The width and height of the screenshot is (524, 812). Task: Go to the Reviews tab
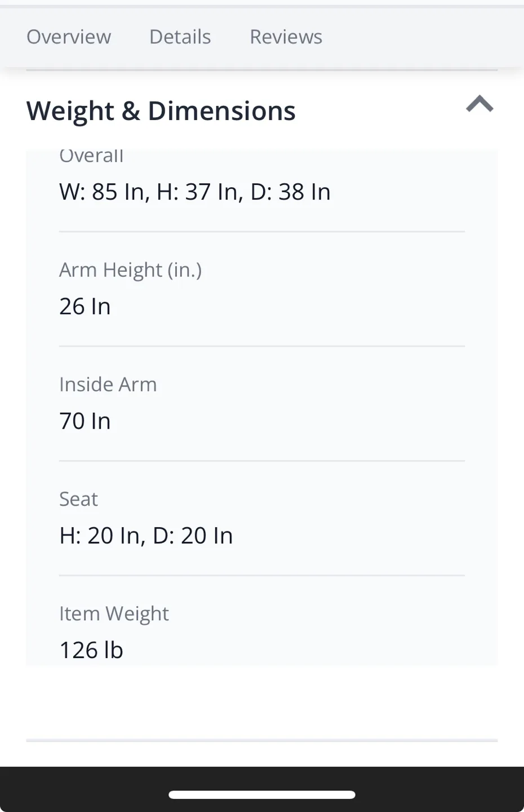coord(286,37)
